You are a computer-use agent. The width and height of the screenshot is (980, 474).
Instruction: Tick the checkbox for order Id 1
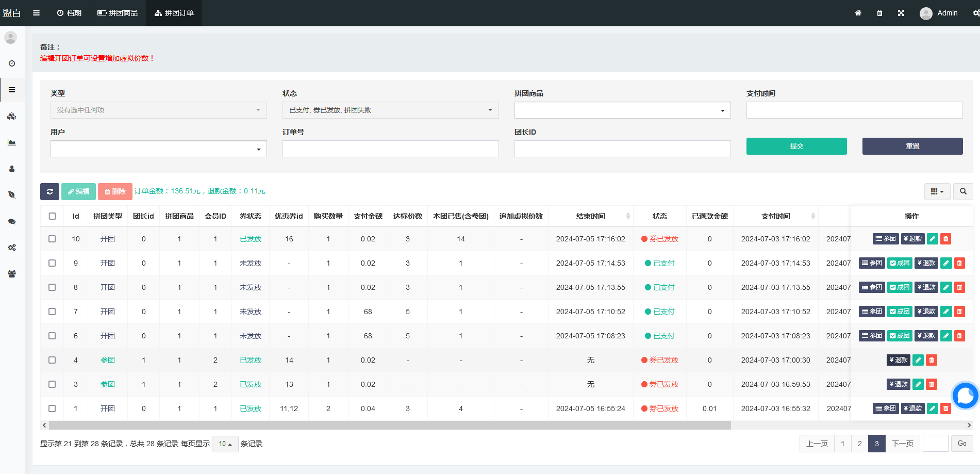click(x=52, y=408)
